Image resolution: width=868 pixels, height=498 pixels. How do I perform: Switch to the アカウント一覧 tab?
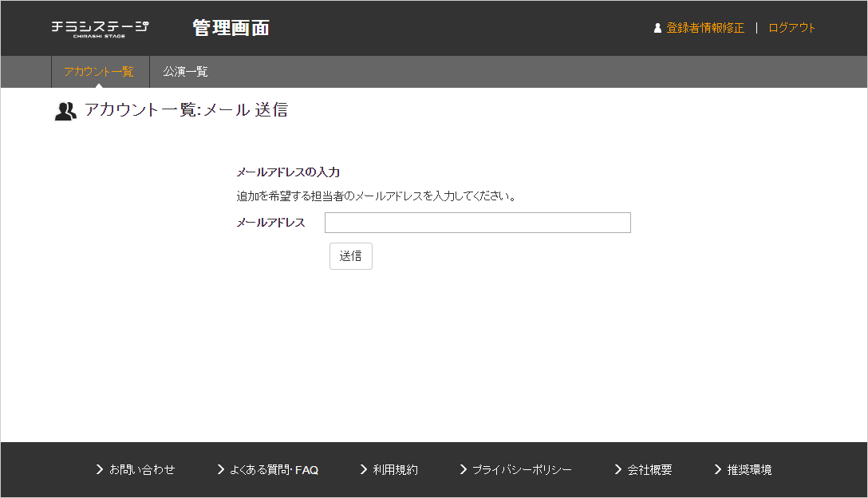[x=99, y=72]
